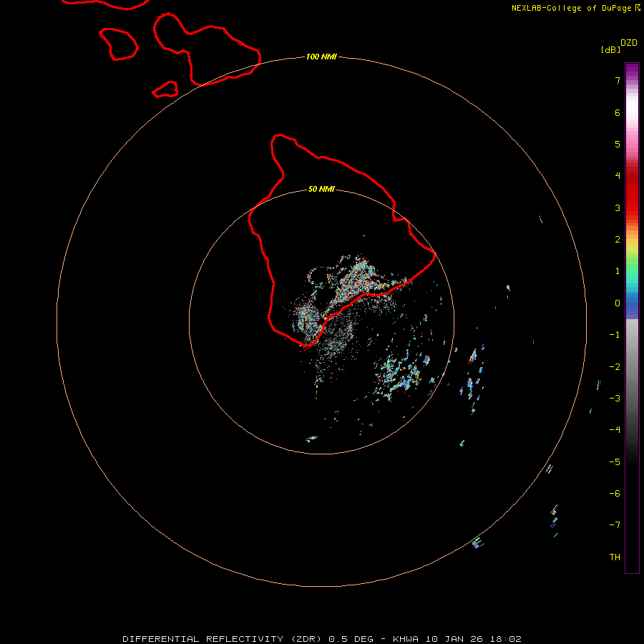The width and height of the screenshot is (644, 644).
Task: Click the 1 tick label on the scale
Action: (618, 271)
